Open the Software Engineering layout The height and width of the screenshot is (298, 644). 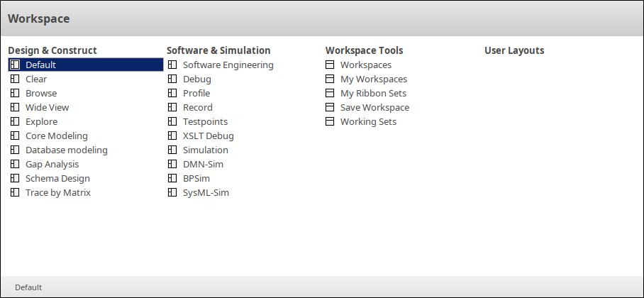(x=228, y=65)
